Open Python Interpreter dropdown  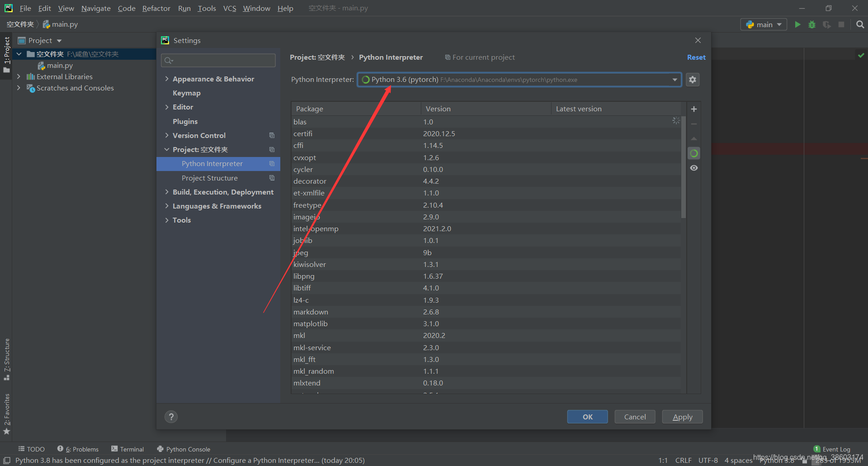coord(519,80)
